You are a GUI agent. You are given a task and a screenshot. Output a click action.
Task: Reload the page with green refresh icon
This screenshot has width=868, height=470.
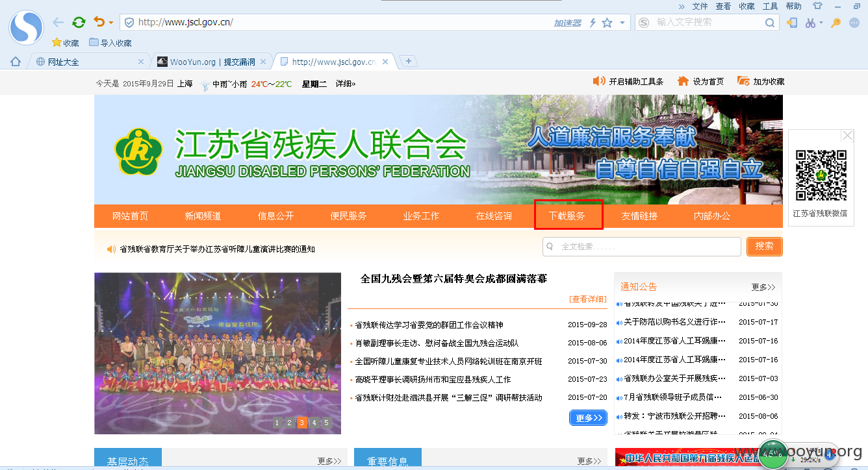click(79, 22)
